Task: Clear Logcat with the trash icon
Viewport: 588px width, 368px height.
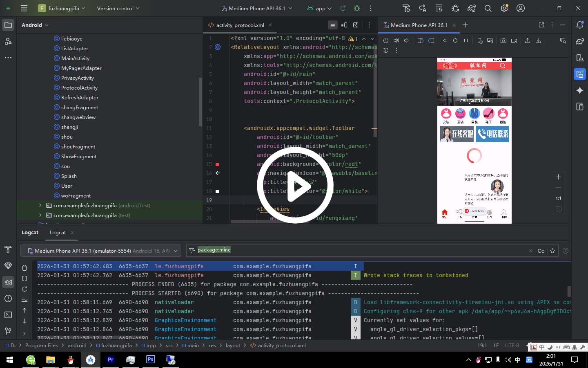Action: [24, 268]
